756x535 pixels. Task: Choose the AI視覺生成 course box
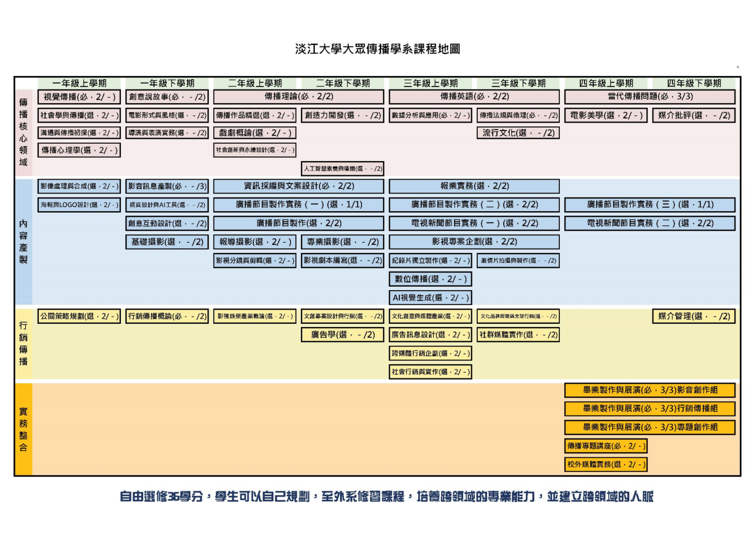pyautogui.click(x=430, y=298)
